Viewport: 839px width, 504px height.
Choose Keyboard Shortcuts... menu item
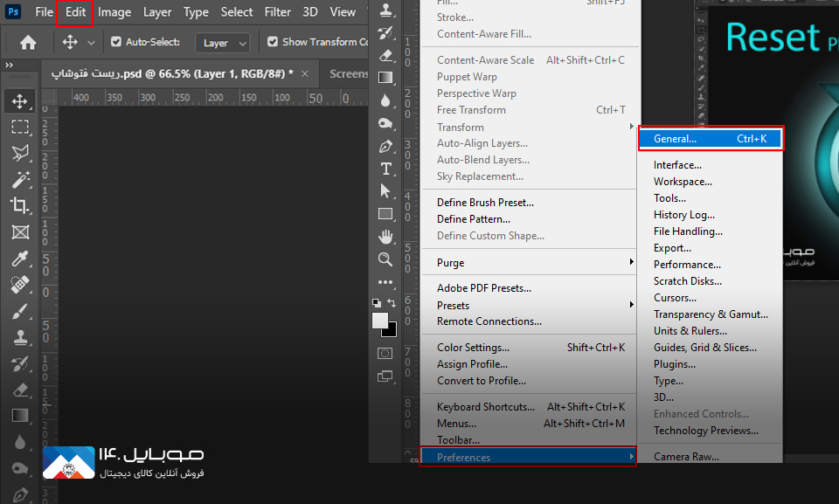tap(530, 407)
